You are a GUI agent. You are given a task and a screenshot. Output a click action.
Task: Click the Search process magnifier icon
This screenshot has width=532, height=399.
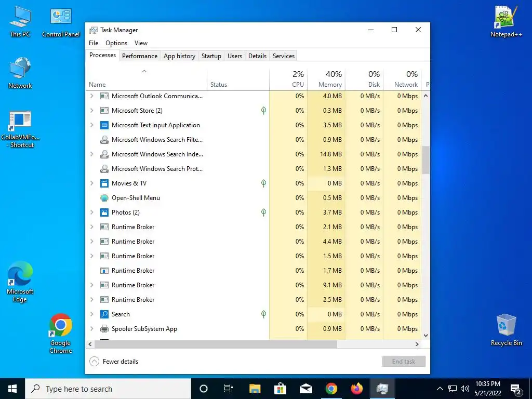click(104, 314)
